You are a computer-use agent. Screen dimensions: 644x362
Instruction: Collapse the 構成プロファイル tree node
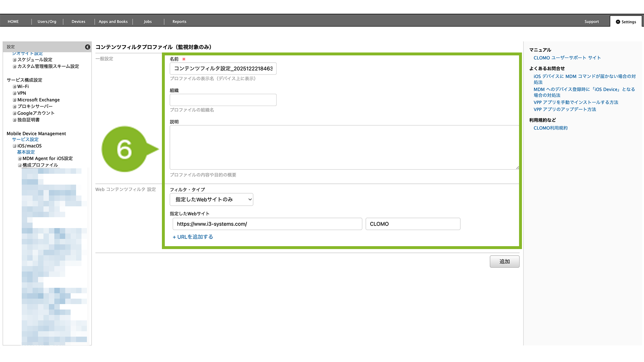(20, 165)
